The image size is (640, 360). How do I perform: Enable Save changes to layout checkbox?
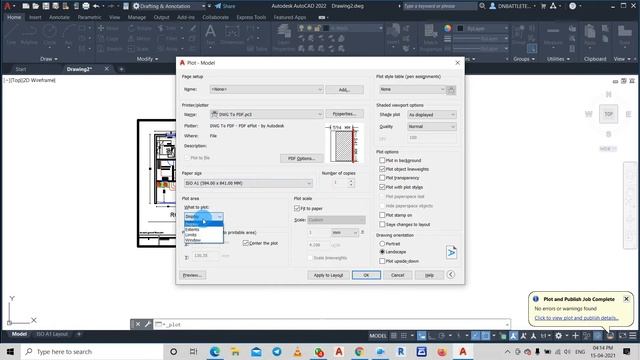click(x=382, y=224)
